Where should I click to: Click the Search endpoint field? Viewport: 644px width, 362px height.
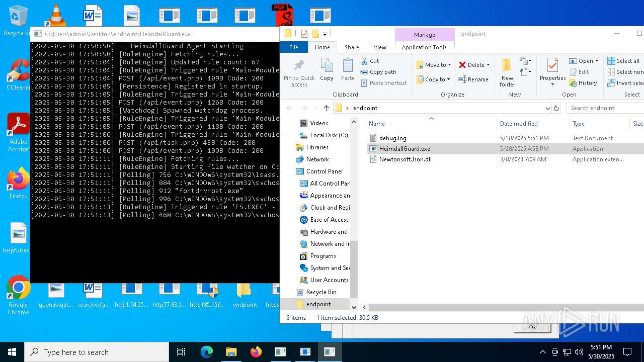(606, 108)
